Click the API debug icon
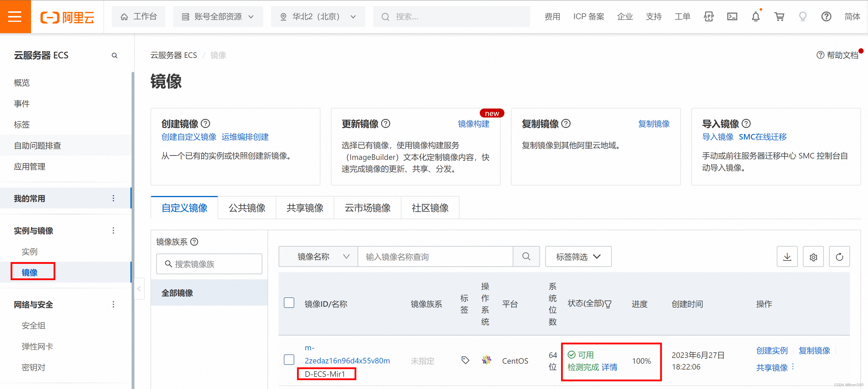This screenshot has width=868, height=389. point(709,17)
